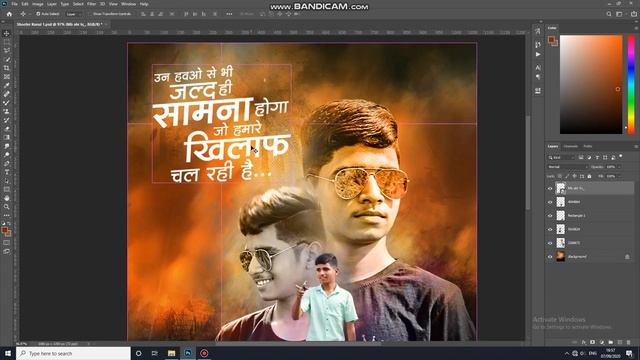
Task: Open Edit Toolbar three-dots in tools panel
Action: coord(7,215)
